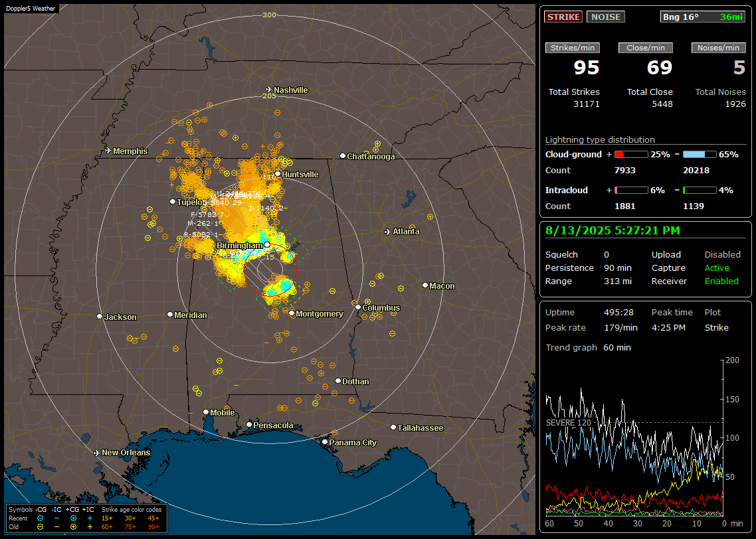Click the New Orleans airport marker

pyautogui.click(x=97, y=453)
